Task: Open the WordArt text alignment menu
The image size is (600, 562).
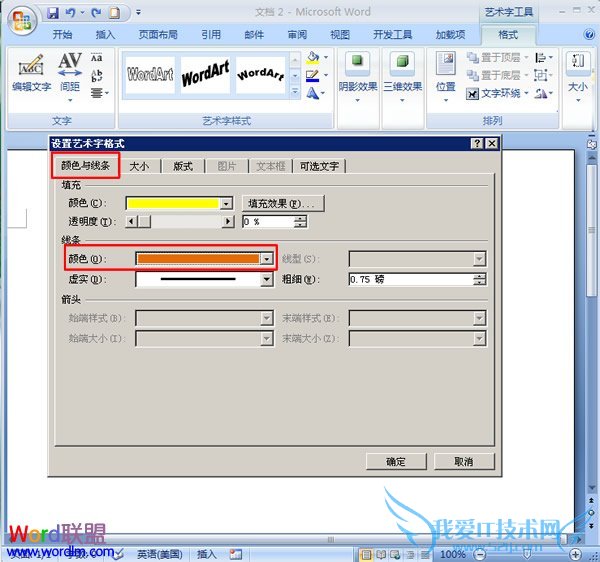Action: point(99,93)
